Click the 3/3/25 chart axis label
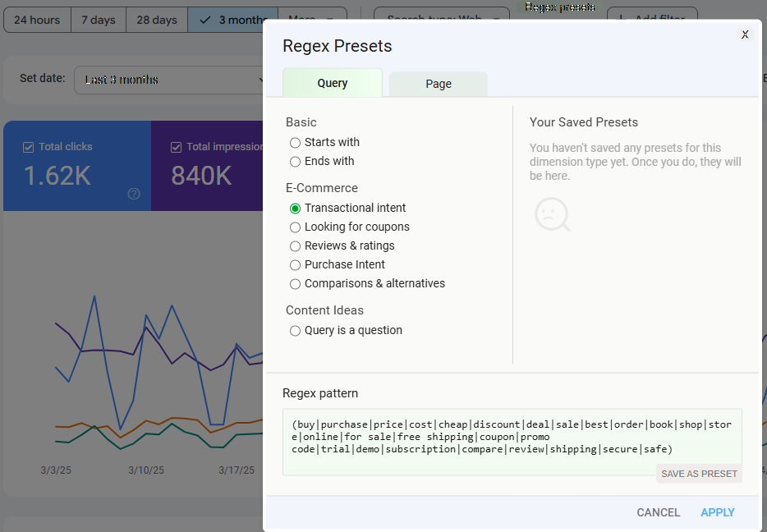The height and width of the screenshot is (532, 767). point(56,470)
